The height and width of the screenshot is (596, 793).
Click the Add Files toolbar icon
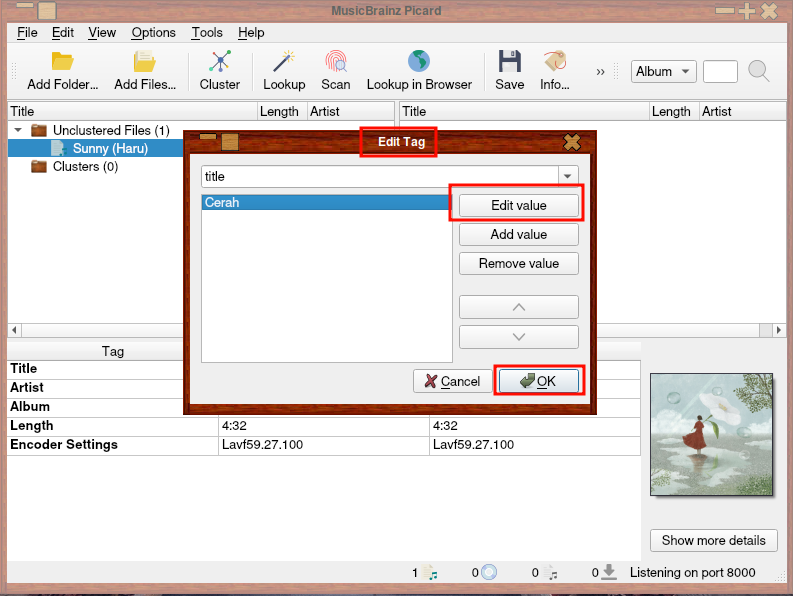[145, 63]
